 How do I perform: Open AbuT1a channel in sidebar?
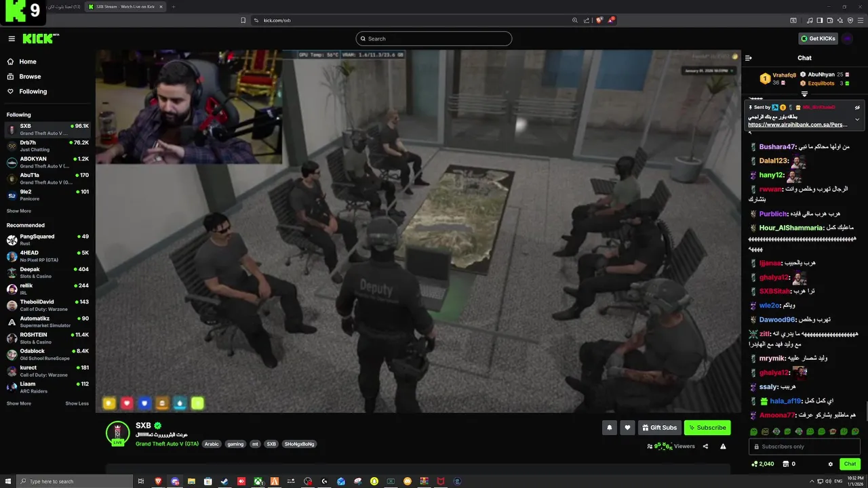47,178
